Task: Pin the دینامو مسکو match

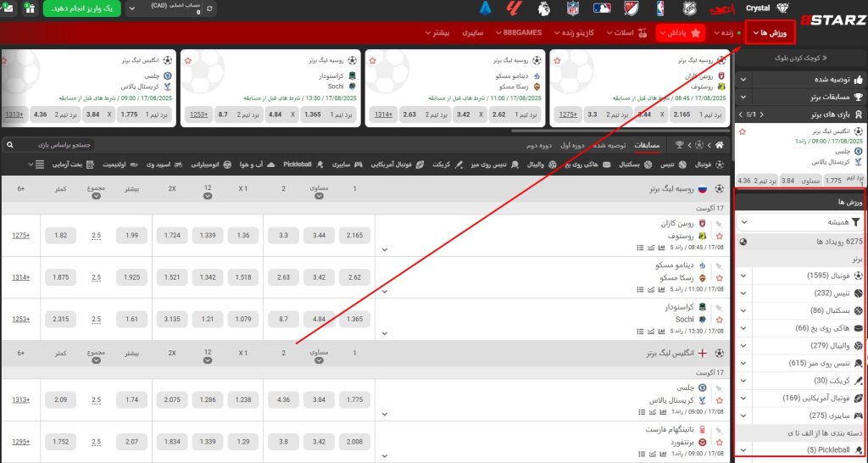Action: [719, 265]
